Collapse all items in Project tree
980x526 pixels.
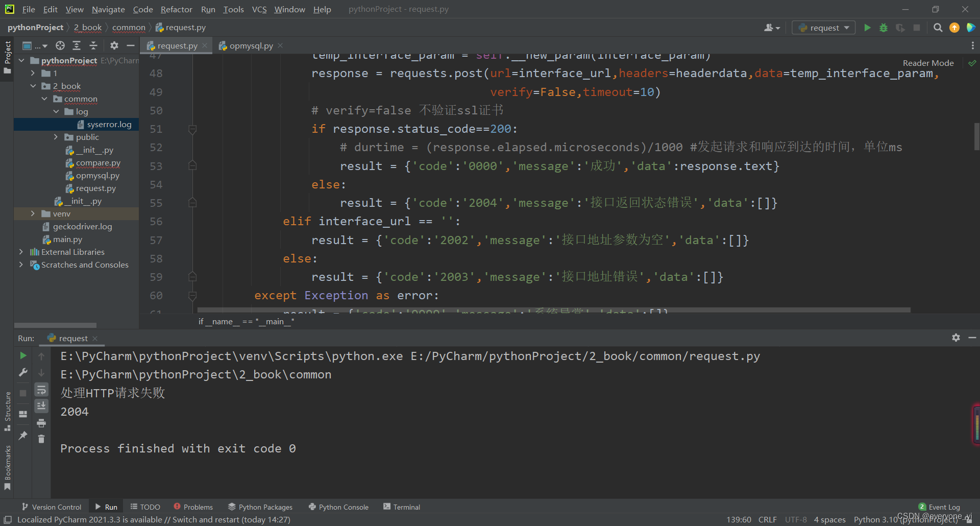[93, 45]
